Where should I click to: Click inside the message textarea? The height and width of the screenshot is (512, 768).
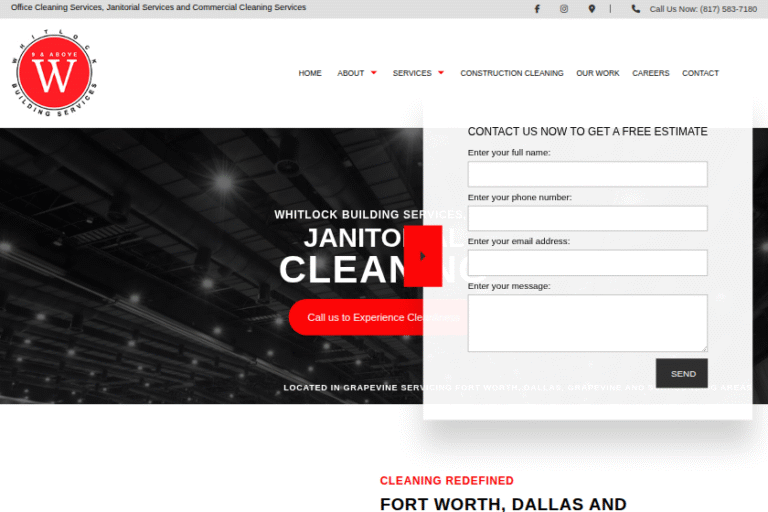coord(587,322)
